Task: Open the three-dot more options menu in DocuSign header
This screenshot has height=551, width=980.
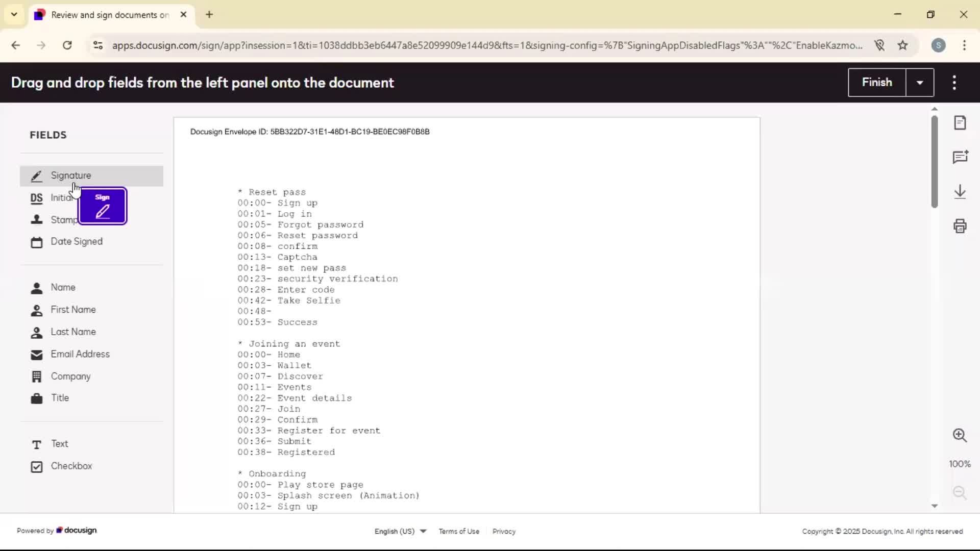Action: (x=954, y=83)
